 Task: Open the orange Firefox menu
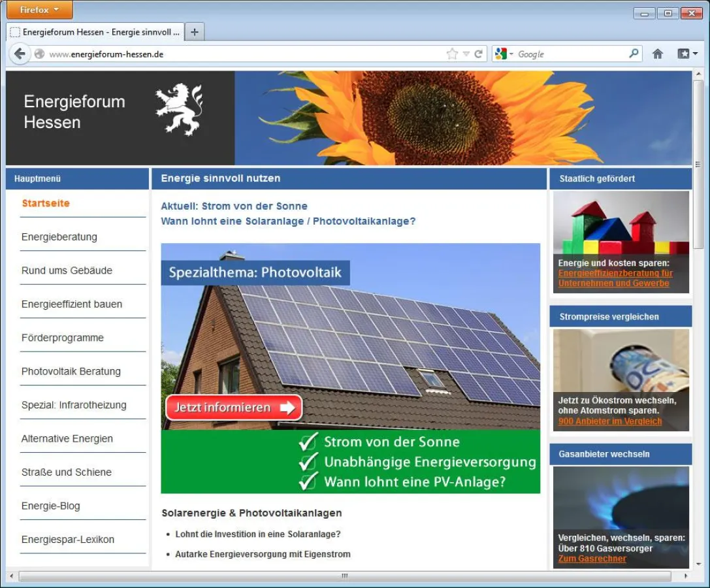pyautogui.click(x=39, y=10)
